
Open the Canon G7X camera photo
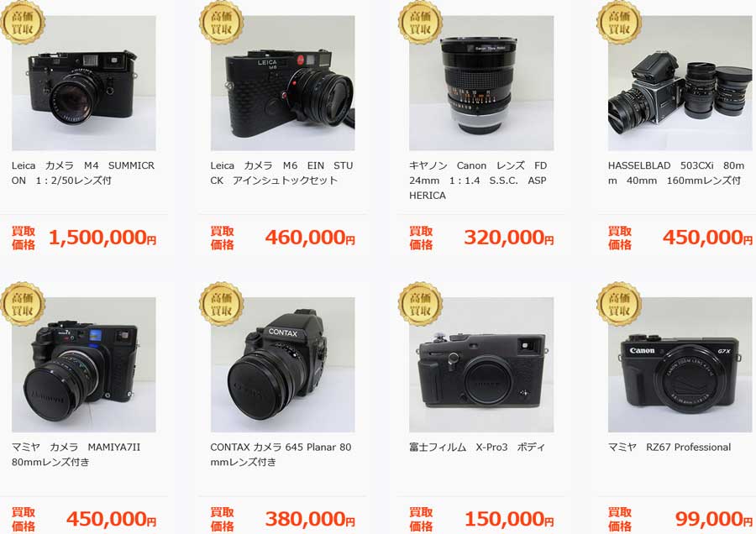(x=680, y=364)
